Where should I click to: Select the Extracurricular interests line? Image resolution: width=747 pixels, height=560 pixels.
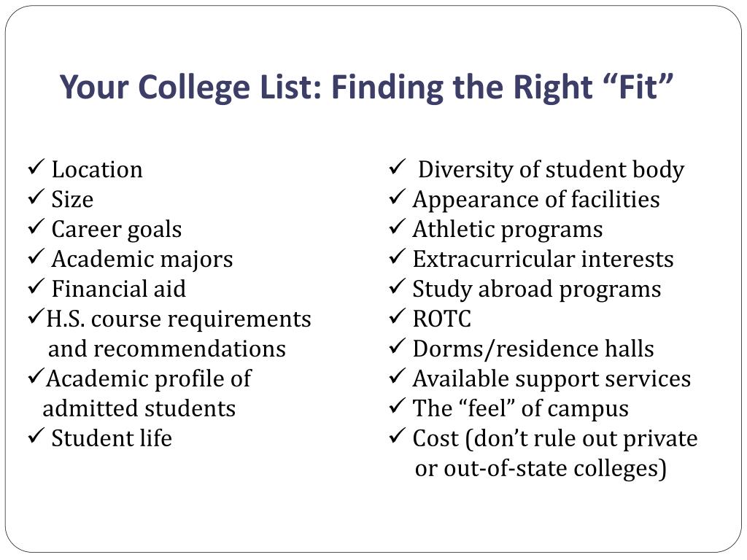pos(543,260)
